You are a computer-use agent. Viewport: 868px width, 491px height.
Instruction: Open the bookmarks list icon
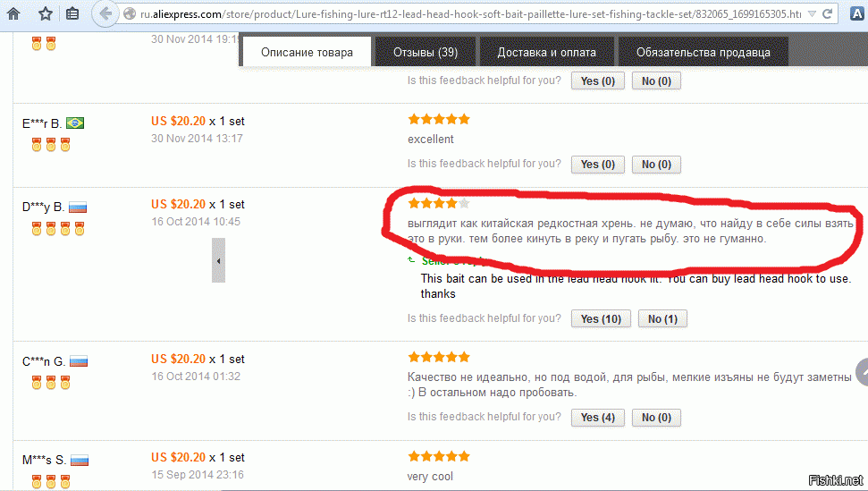coord(72,13)
